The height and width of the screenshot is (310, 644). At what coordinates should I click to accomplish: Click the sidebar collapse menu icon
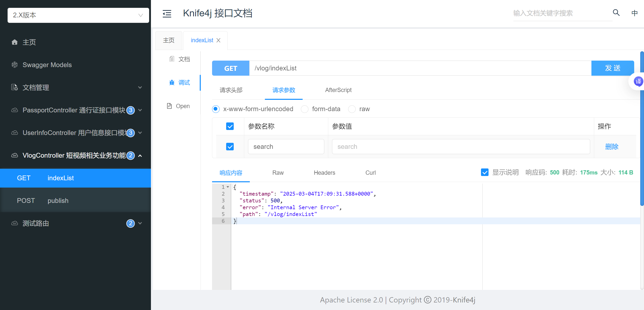click(x=167, y=14)
